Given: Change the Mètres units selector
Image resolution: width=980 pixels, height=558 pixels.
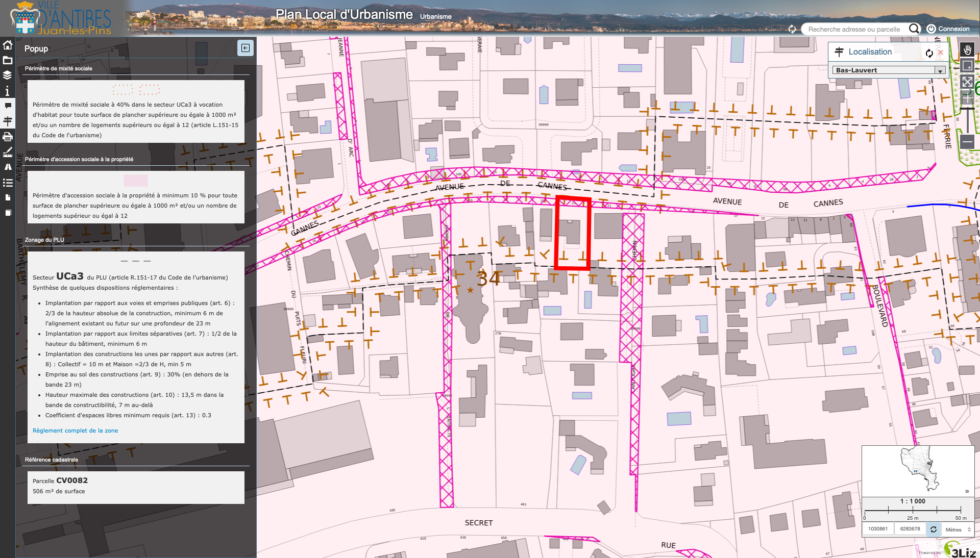Looking at the screenshot, I should click(958, 529).
